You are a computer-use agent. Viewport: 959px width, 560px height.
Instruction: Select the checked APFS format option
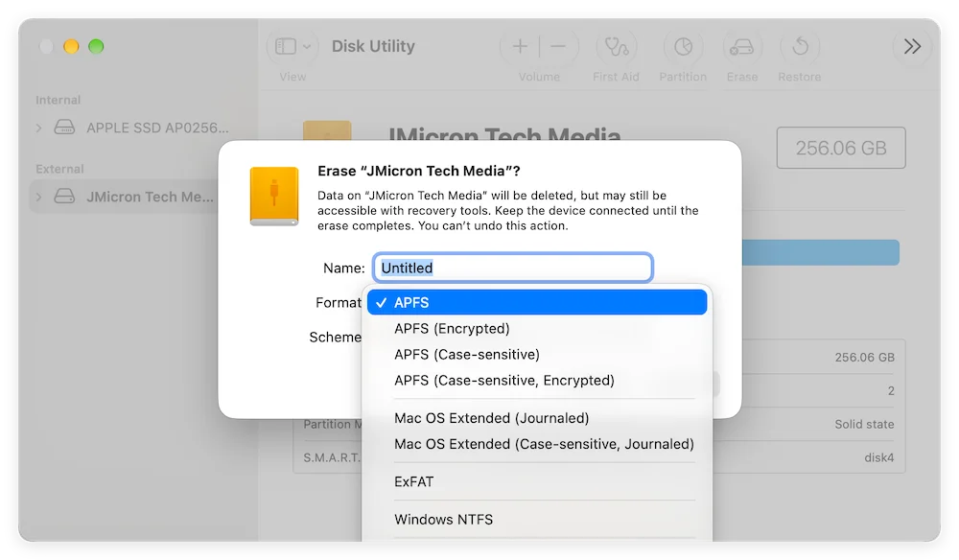click(x=537, y=303)
